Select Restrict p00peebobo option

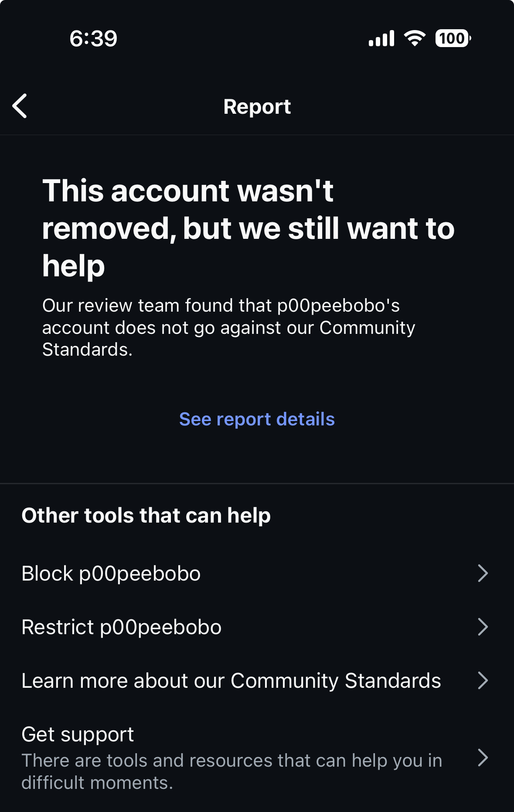pyautogui.click(x=122, y=627)
